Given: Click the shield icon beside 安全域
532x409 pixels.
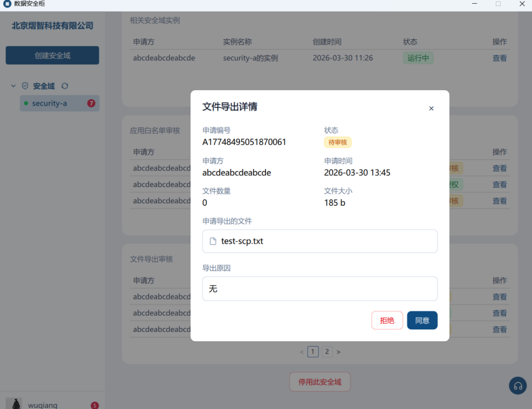Looking at the screenshot, I should tap(25, 86).
